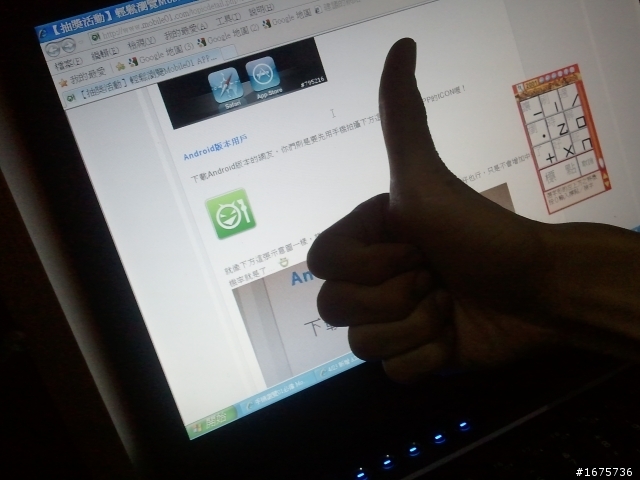Open the 檔案(F) menu
Screen dimensions: 640x480
(x=68, y=64)
